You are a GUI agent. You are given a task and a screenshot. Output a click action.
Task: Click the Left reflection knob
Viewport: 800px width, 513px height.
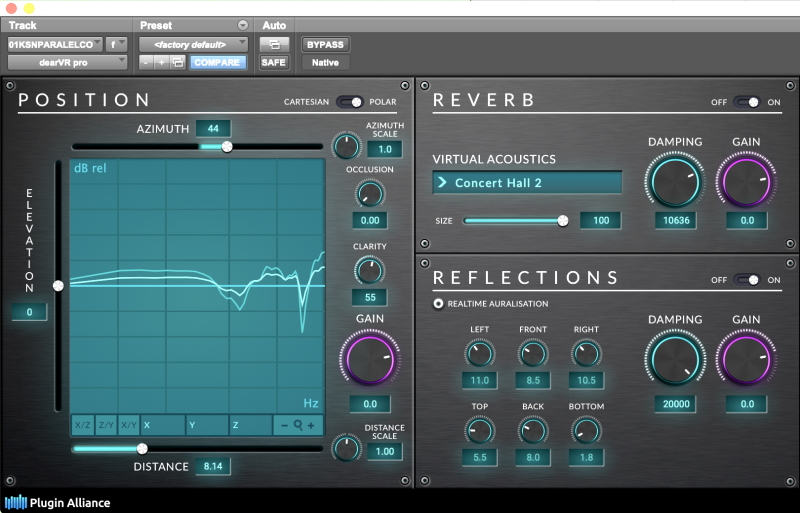click(x=479, y=352)
